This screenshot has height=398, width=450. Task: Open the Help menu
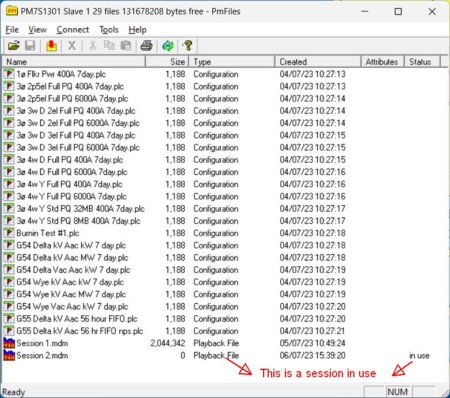point(137,30)
